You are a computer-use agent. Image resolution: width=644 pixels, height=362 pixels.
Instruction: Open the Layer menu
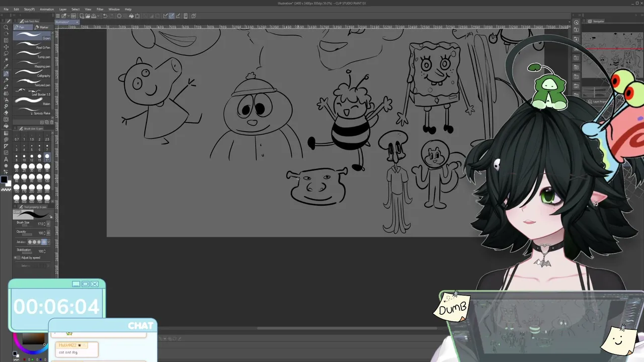click(63, 9)
